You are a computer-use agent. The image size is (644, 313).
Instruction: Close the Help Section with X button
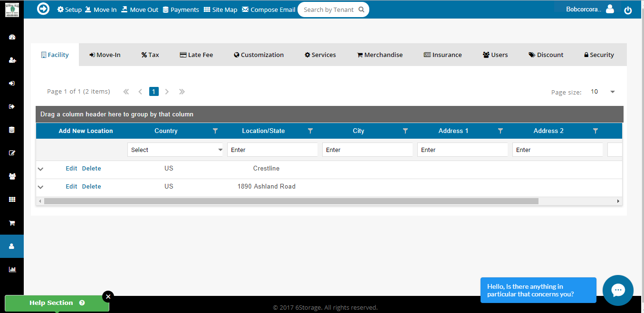pyautogui.click(x=108, y=296)
